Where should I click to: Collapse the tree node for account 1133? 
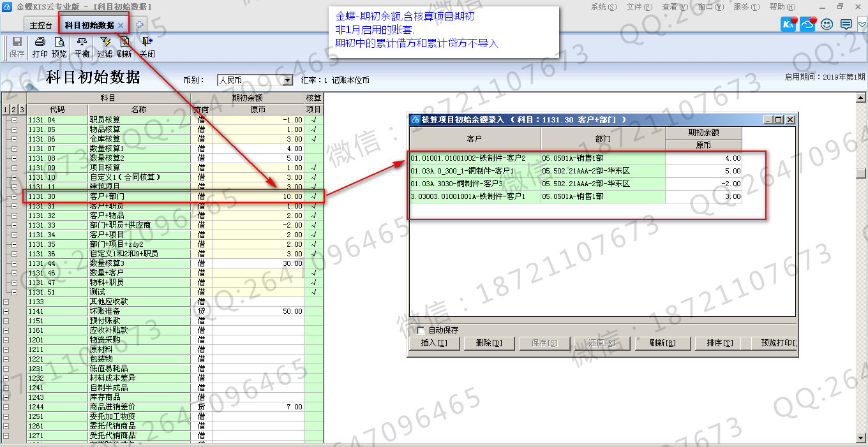coord(7,302)
